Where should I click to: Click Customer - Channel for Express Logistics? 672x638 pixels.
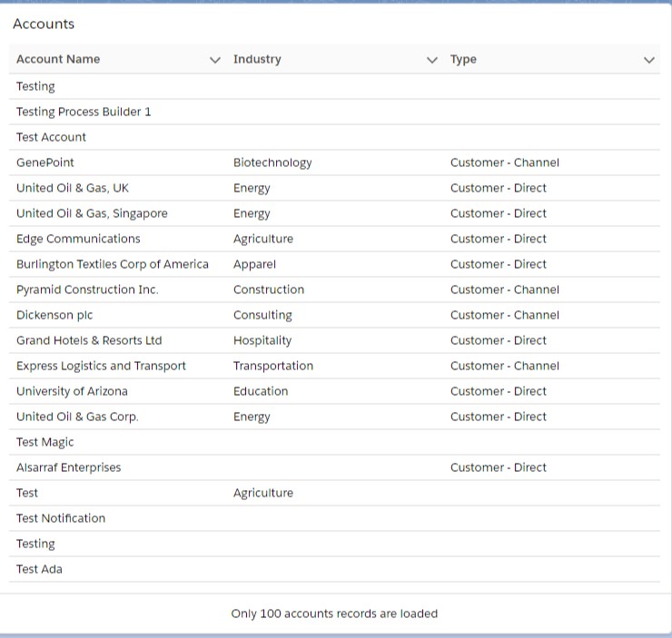(x=505, y=366)
